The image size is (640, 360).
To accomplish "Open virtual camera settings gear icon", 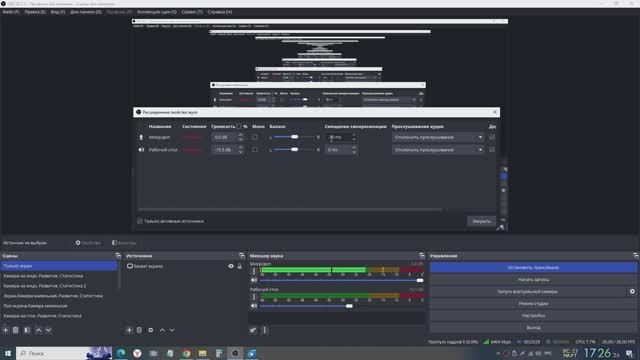I will [632, 291].
